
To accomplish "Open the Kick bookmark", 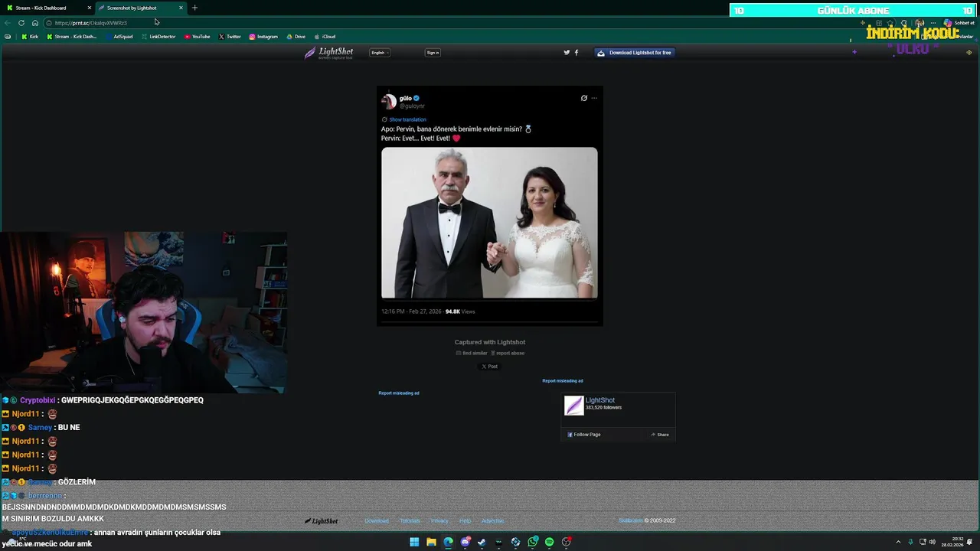I will tap(30, 37).
